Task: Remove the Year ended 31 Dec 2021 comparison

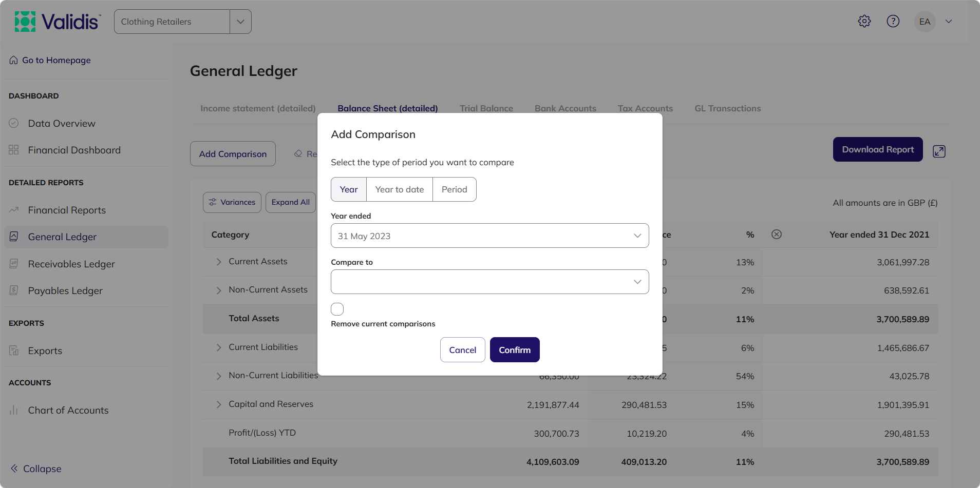Action: [777, 235]
